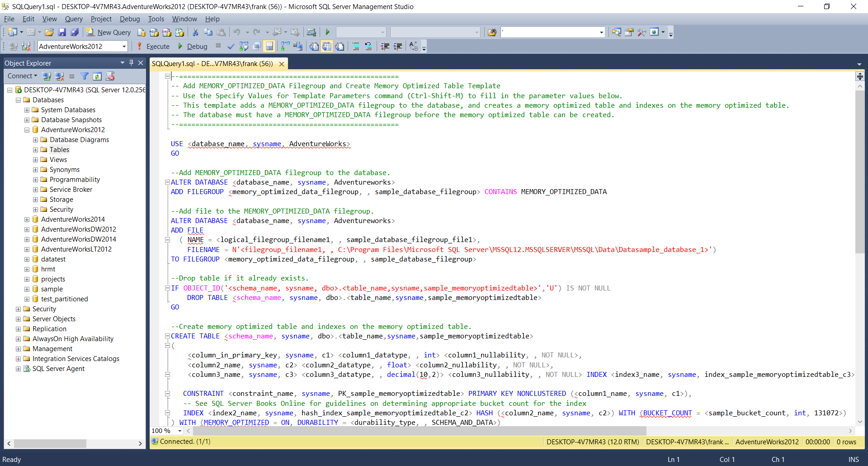Screen dimensions: 868x466
Task: Toggle IntelliSense Enabled button
Action: coord(269,46)
